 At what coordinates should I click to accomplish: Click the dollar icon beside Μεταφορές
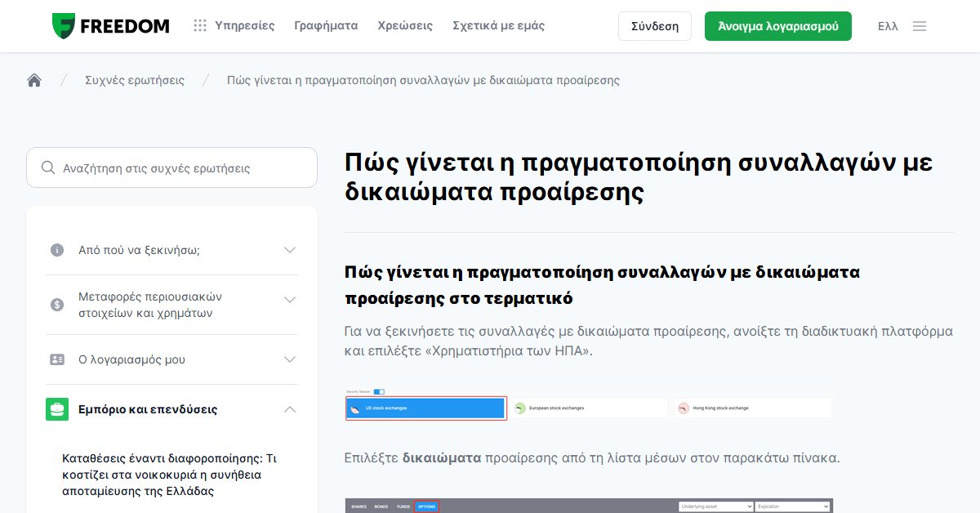pyautogui.click(x=56, y=305)
